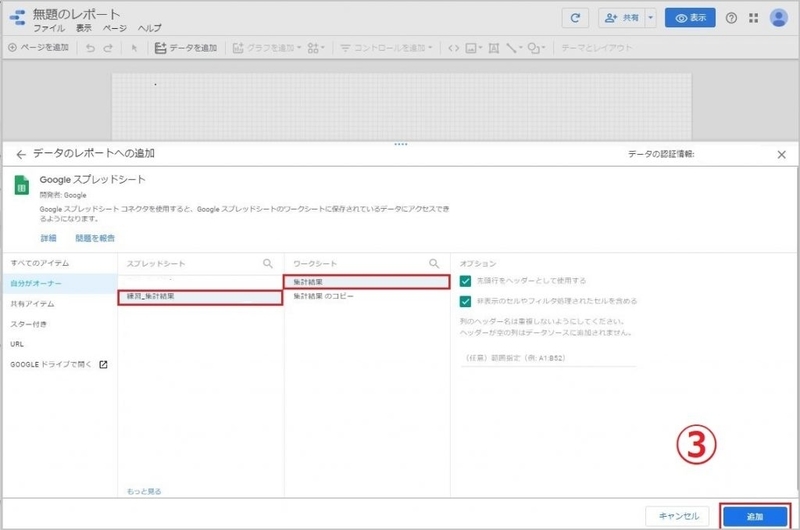
Task: Click the キャンセル button
Action: click(x=678, y=516)
